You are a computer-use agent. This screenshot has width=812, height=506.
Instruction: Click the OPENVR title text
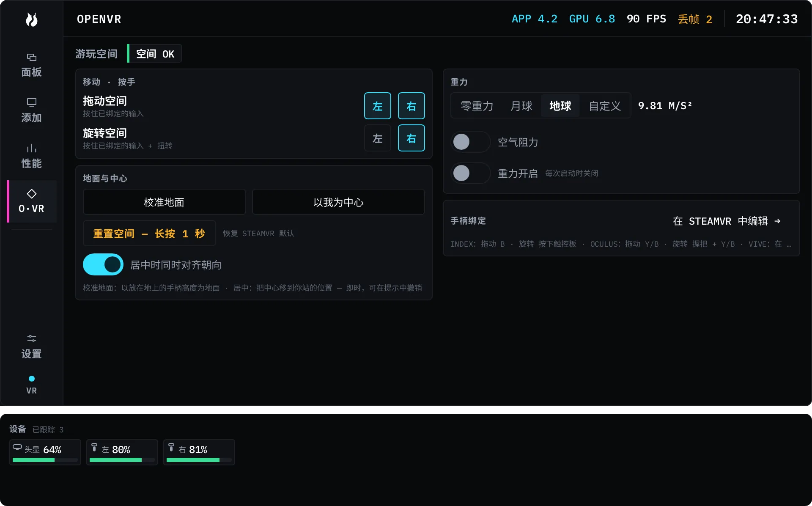pyautogui.click(x=99, y=19)
